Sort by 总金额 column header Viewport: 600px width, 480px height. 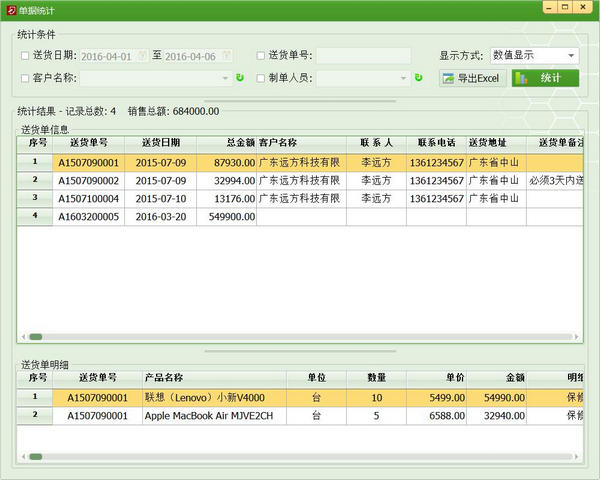tap(227, 143)
